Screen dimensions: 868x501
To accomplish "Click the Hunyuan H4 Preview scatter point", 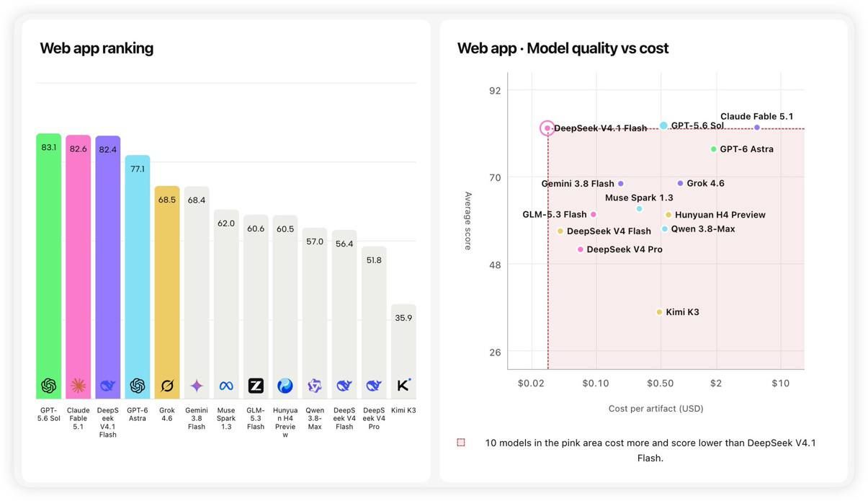I will click(668, 215).
